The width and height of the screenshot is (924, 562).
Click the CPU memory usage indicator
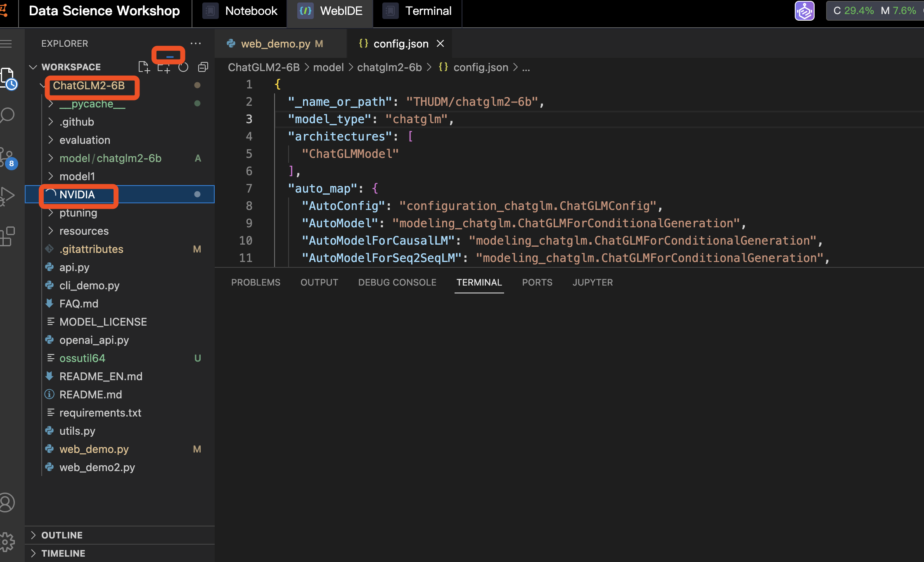[x=874, y=11]
